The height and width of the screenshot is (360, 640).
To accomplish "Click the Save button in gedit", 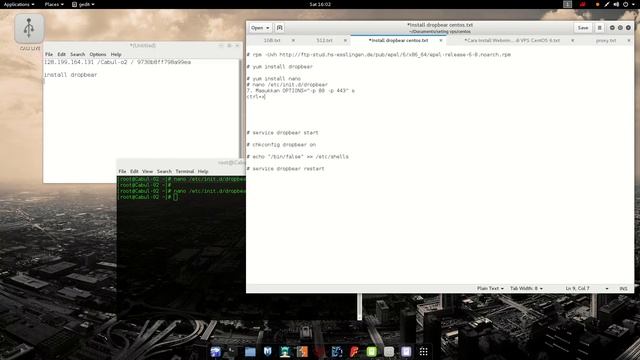I will (x=583, y=28).
